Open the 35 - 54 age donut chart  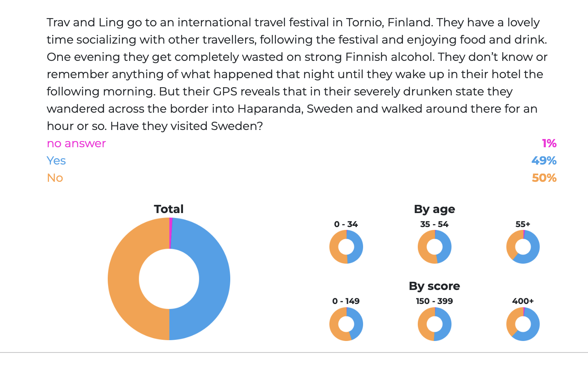pos(434,247)
